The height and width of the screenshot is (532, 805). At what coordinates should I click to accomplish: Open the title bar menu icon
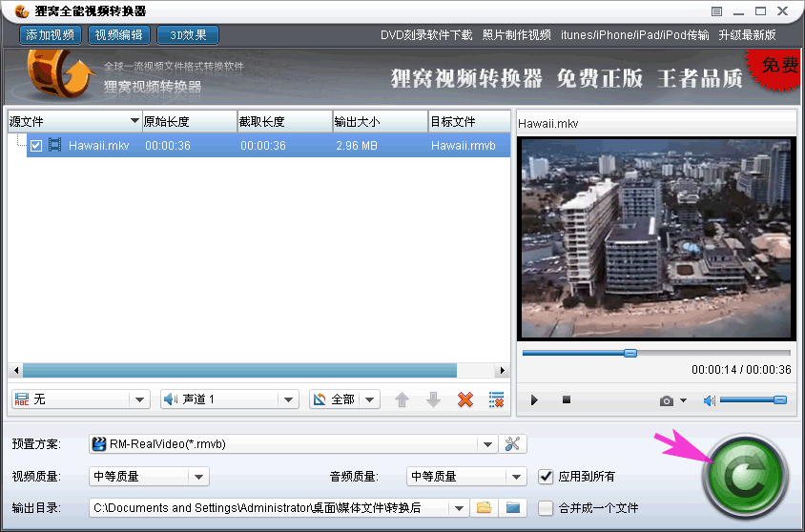click(716, 11)
